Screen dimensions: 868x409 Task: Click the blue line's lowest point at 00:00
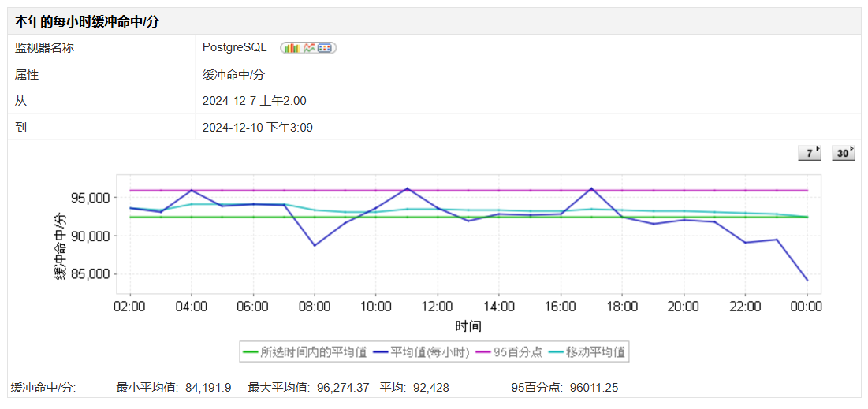807,280
